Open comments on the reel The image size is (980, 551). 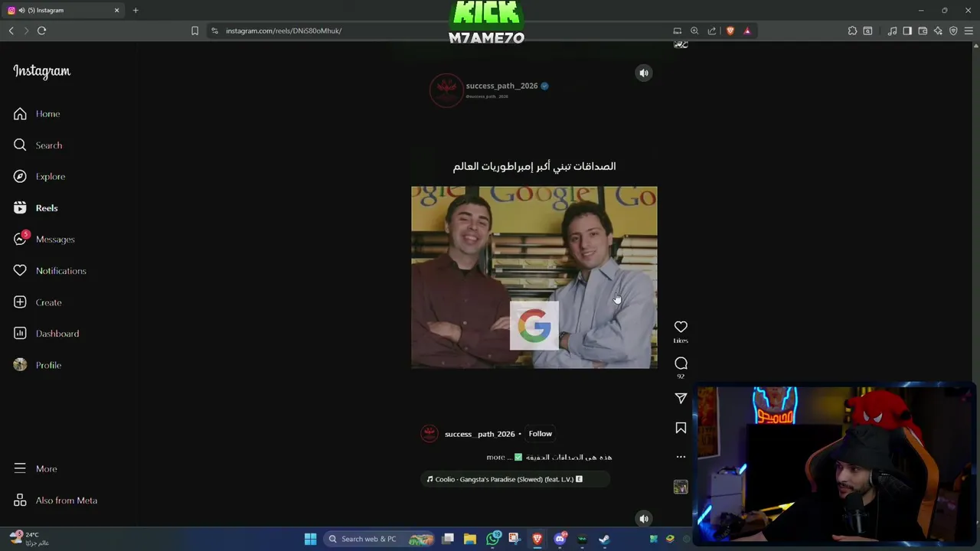point(681,364)
